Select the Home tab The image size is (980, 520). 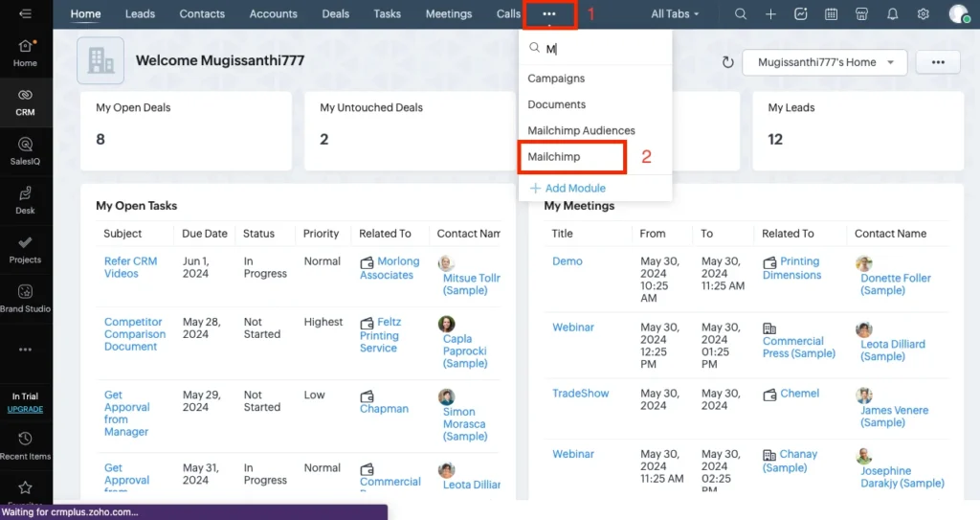pos(85,13)
